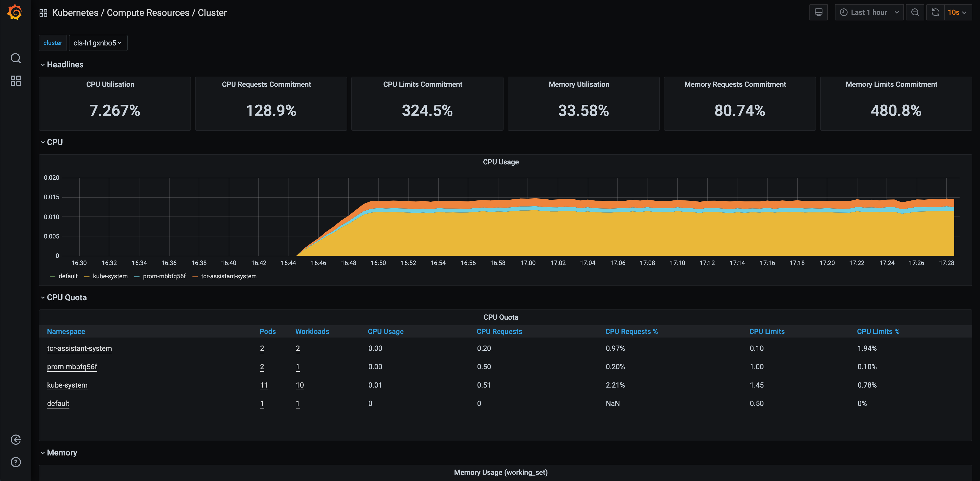
Task: Select the cluster dropdown filter
Action: (x=97, y=42)
